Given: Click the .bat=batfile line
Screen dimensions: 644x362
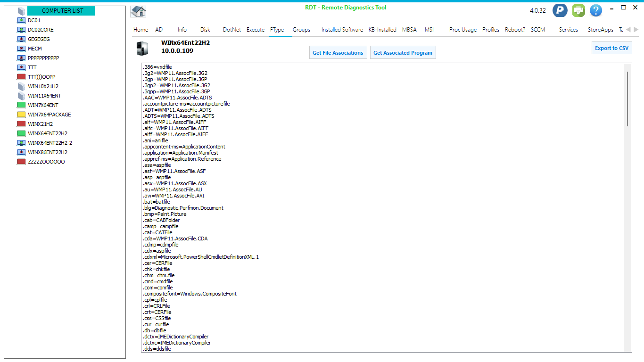Looking at the screenshot, I should tap(156, 202).
